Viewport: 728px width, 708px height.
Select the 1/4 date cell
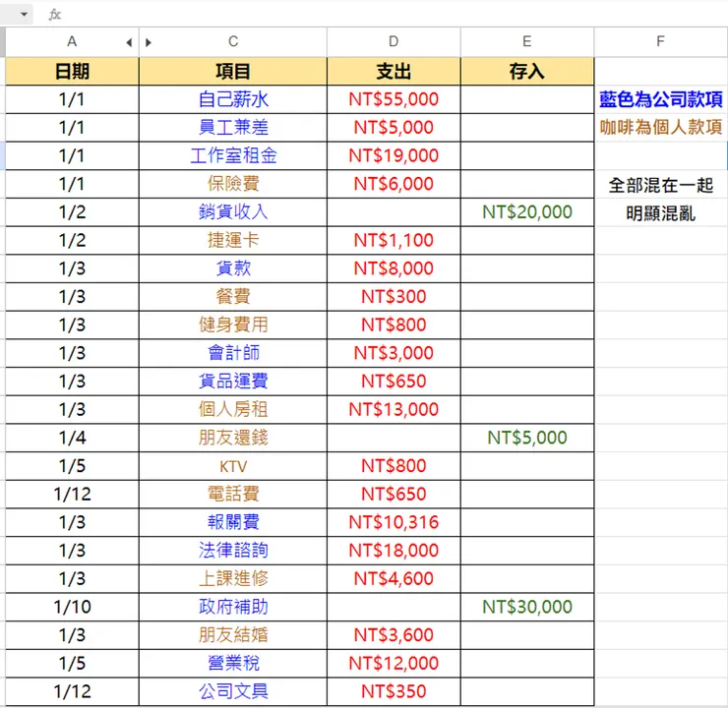(72, 438)
